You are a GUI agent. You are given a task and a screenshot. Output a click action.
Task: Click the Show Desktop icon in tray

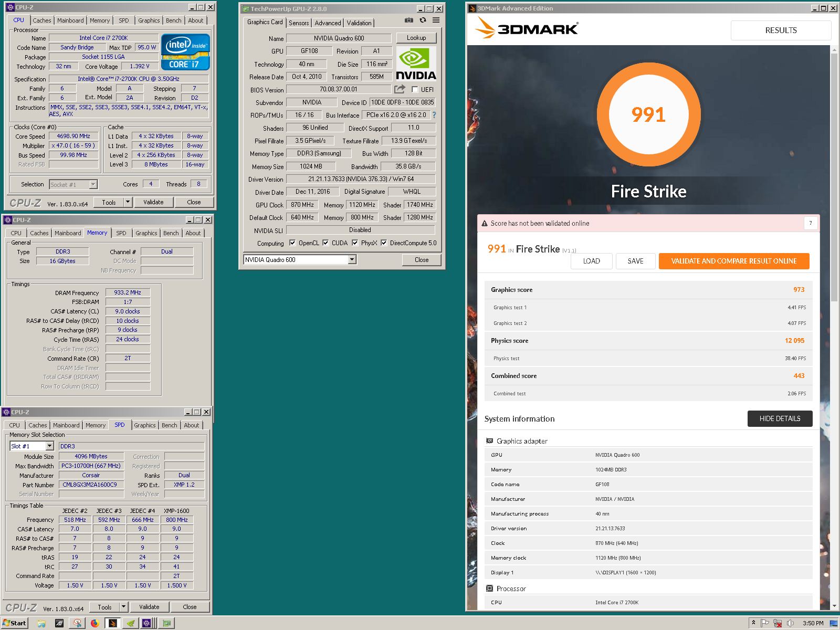(x=834, y=623)
